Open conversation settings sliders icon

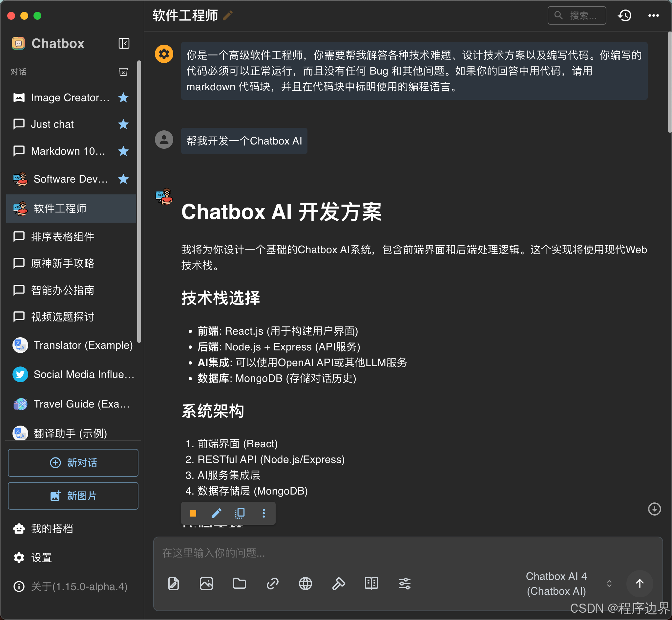click(405, 584)
